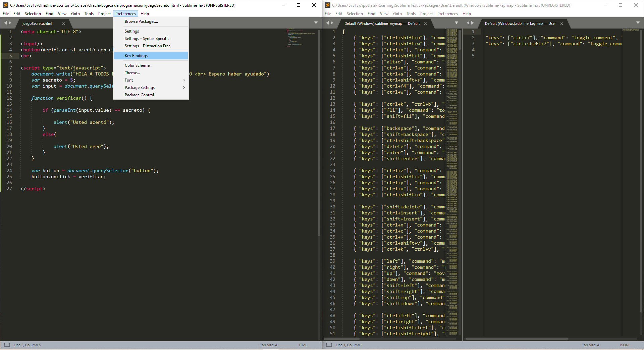Open File menu in juegoSecreto window
The height and width of the screenshot is (350, 644).
pos(6,14)
